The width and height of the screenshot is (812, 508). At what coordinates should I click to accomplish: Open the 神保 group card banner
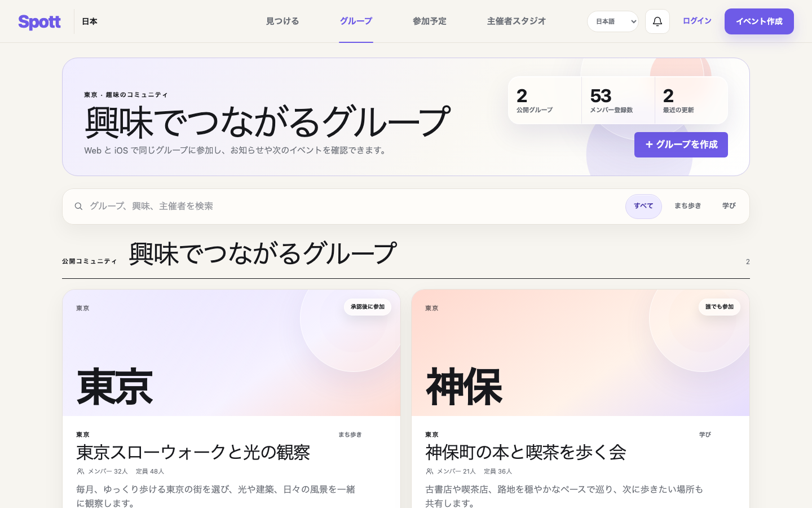[x=580, y=353]
